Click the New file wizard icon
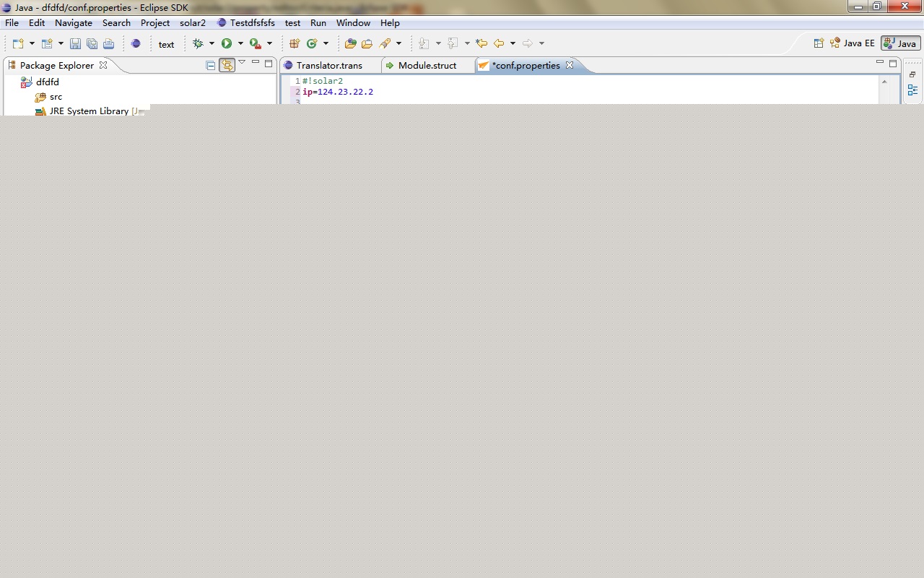This screenshot has height=578, width=924. tap(18, 43)
